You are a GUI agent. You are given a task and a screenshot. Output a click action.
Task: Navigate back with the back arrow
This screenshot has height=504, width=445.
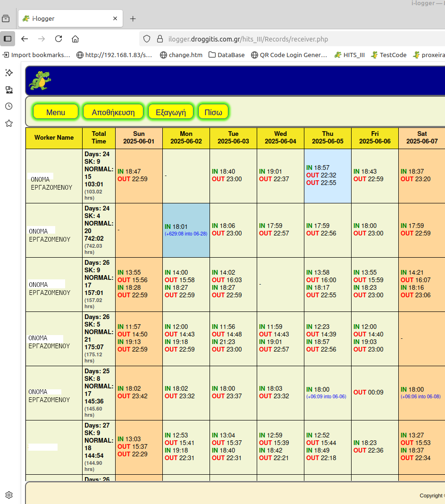pos(25,39)
